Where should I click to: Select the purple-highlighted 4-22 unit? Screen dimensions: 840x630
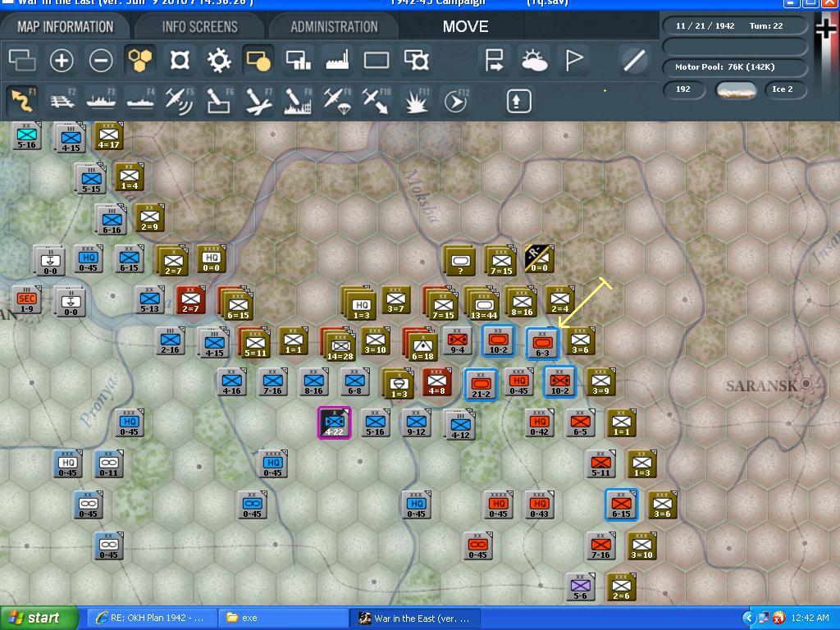pyautogui.click(x=335, y=422)
